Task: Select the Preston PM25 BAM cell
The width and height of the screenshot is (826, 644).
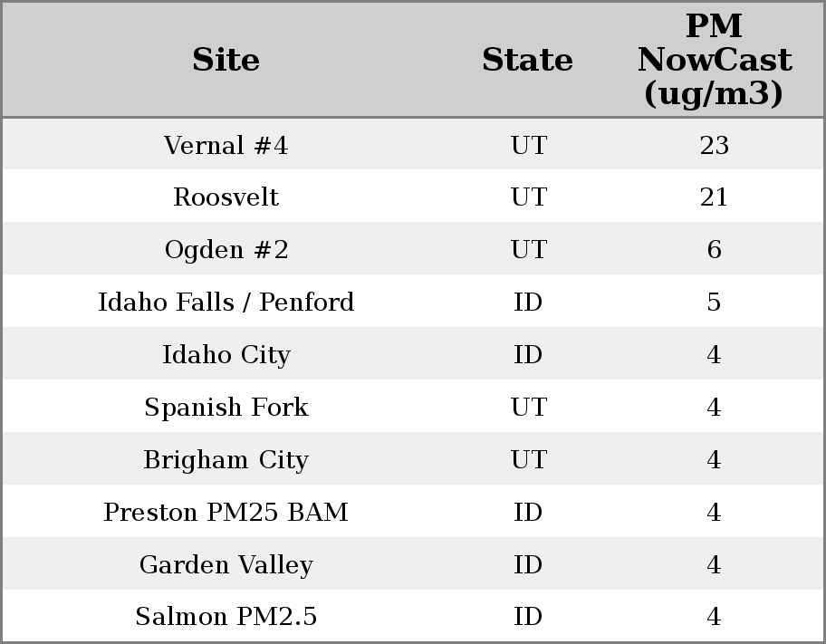Action: [226, 512]
